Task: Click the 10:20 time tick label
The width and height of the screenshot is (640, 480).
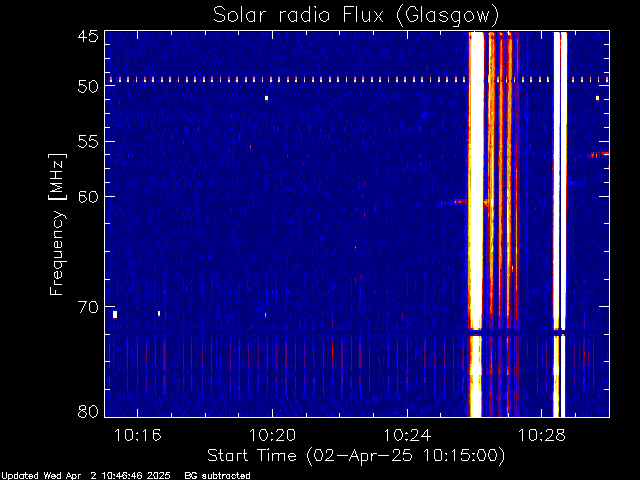Action: [272, 435]
